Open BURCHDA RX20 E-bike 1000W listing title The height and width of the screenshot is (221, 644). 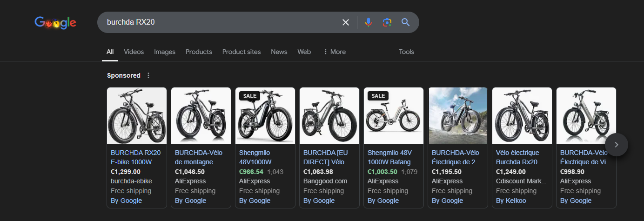pos(136,157)
